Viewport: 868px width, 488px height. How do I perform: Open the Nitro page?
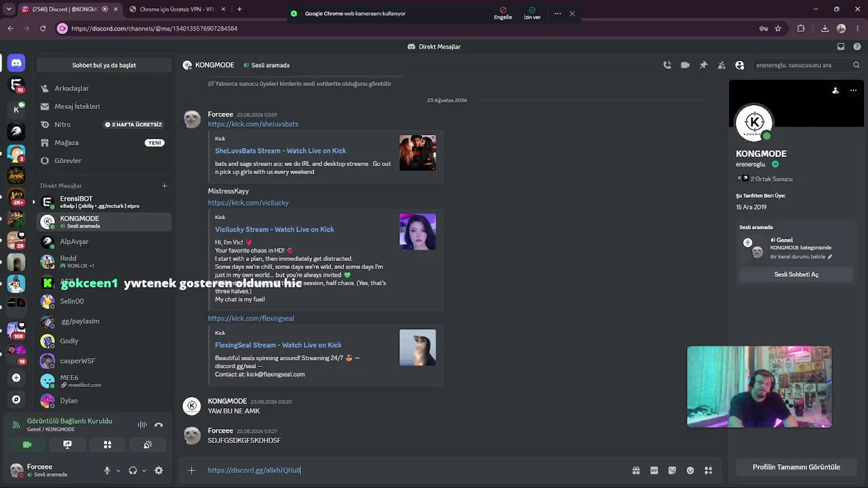pyautogui.click(x=104, y=125)
